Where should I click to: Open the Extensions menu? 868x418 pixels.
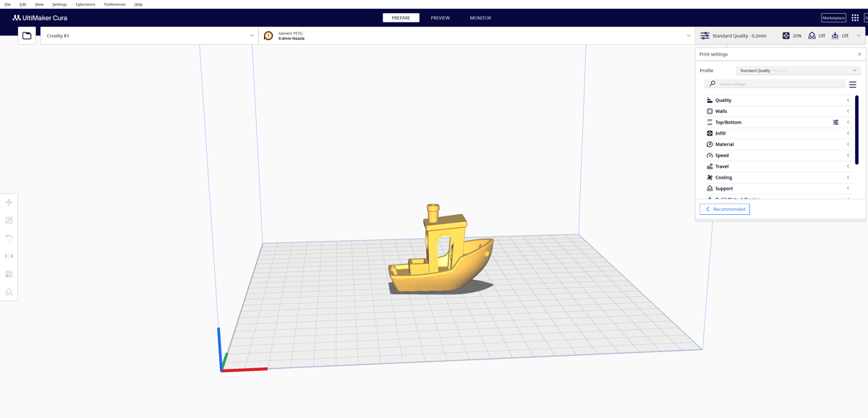85,4
